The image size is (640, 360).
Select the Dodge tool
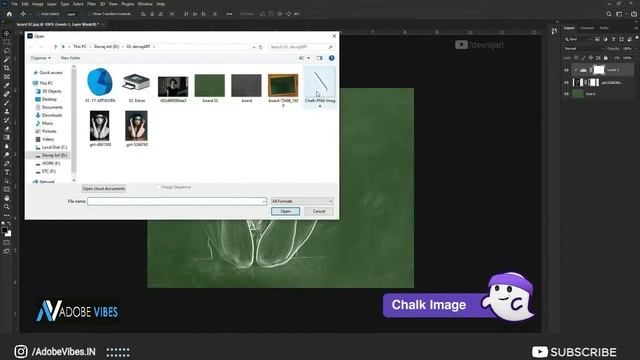pyautogui.click(x=7, y=155)
